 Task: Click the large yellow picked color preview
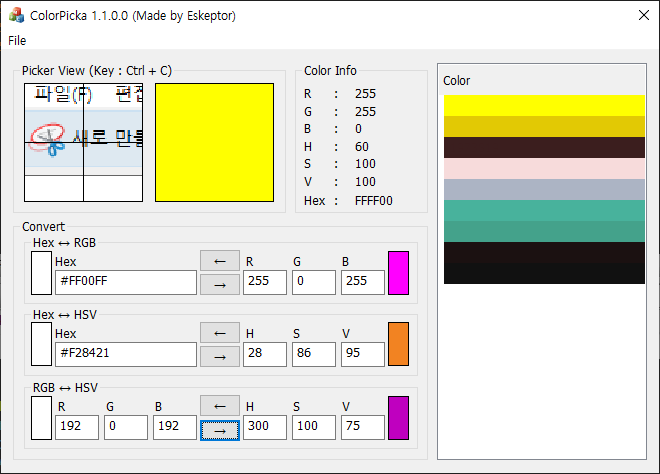214,142
